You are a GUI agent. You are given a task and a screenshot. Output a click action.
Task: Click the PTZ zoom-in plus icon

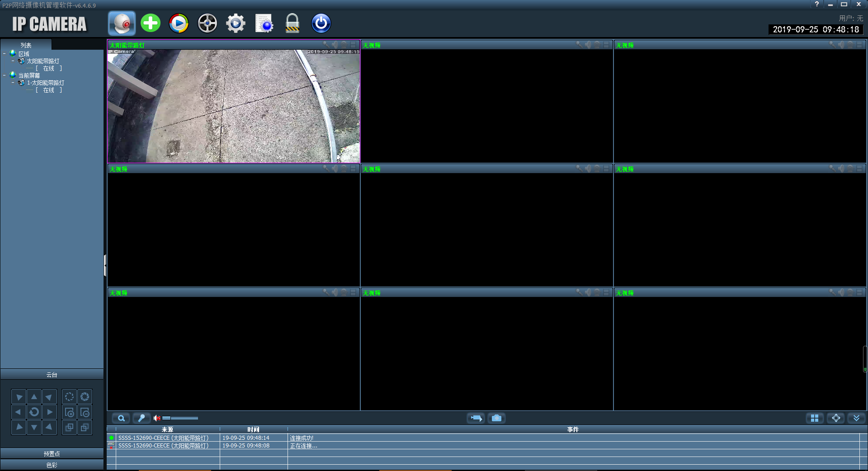(x=70, y=412)
